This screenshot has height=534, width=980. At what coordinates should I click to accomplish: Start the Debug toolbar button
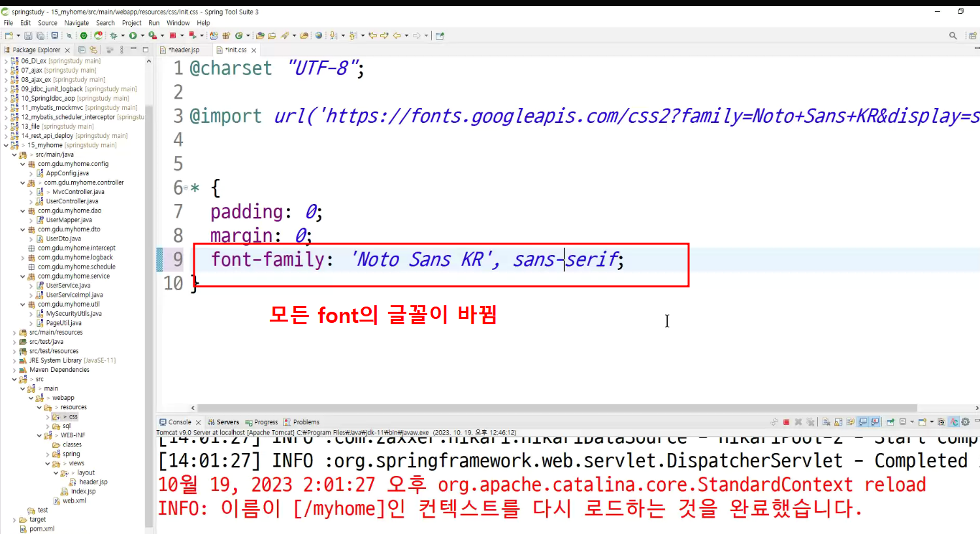point(114,35)
